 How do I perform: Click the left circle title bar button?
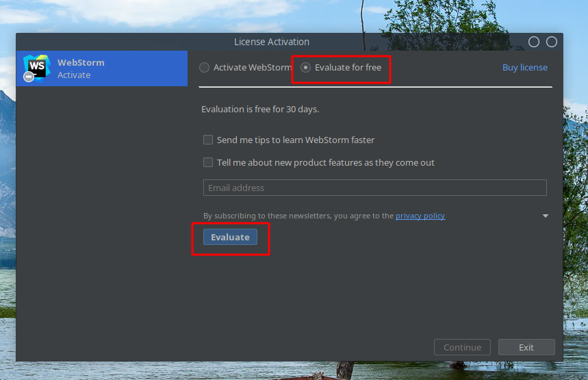click(x=534, y=42)
